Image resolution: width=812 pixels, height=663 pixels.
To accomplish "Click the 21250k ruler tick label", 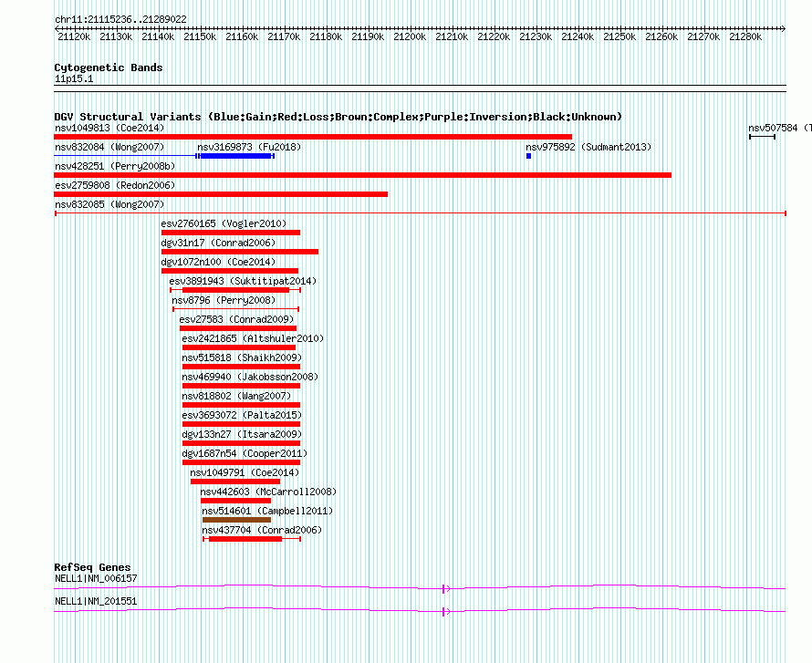I will (x=619, y=36).
